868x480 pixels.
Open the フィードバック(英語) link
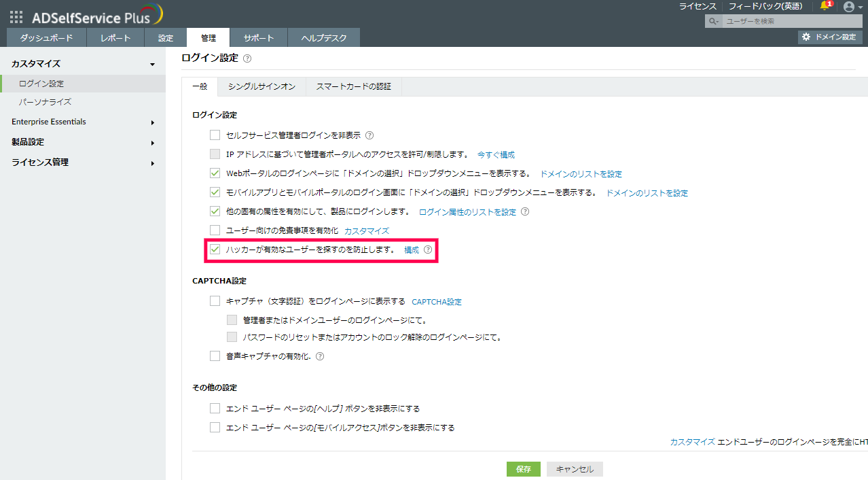765,6
